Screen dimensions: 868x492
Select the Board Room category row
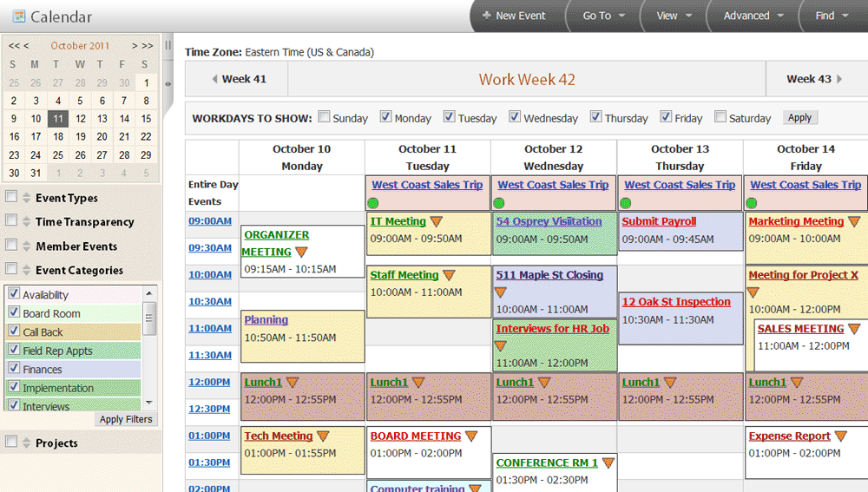coord(74,313)
